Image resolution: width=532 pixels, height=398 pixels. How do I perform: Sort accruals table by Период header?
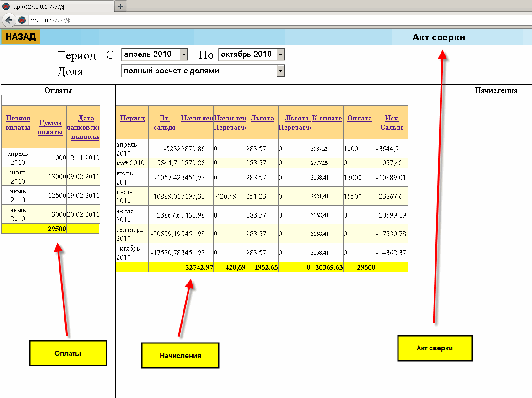pyautogui.click(x=132, y=118)
